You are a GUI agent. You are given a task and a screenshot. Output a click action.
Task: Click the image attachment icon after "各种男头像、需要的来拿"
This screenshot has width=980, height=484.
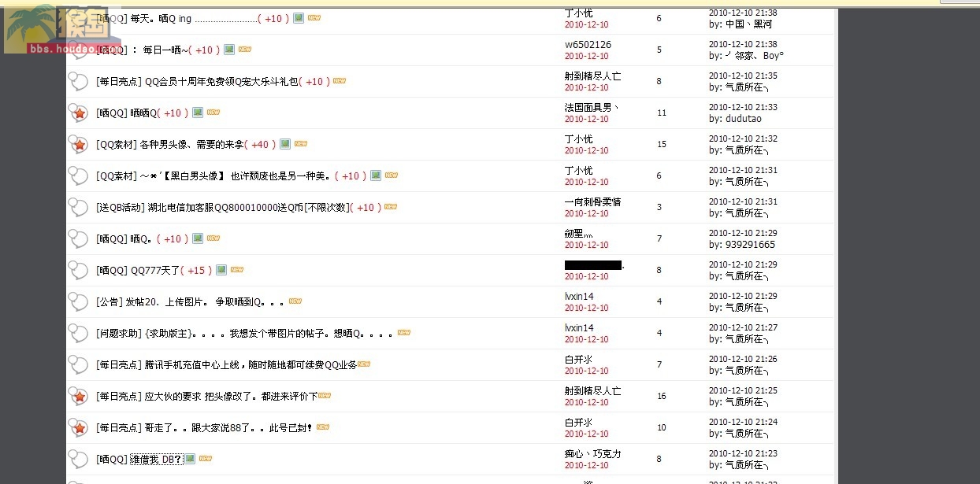pos(284,144)
